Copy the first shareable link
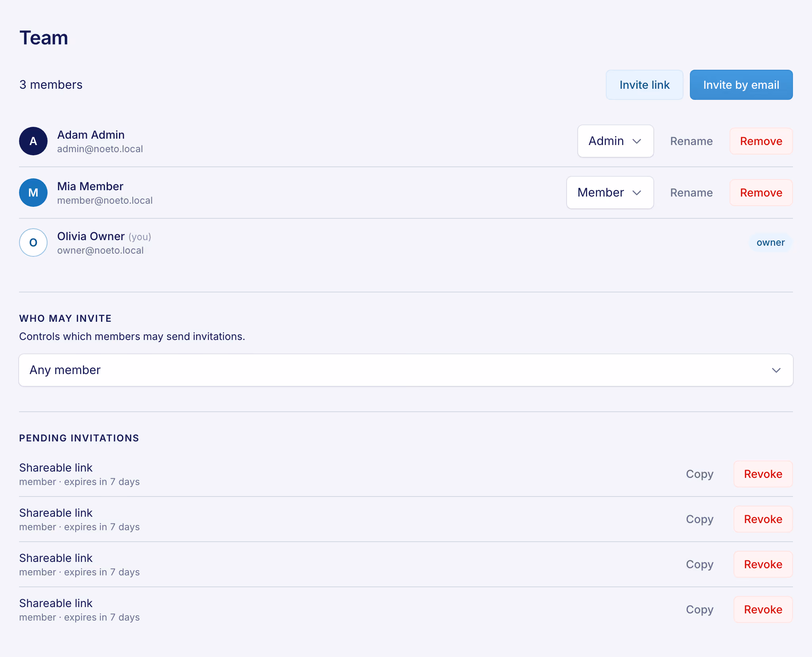This screenshot has width=812, height=657. pos(700,474)
